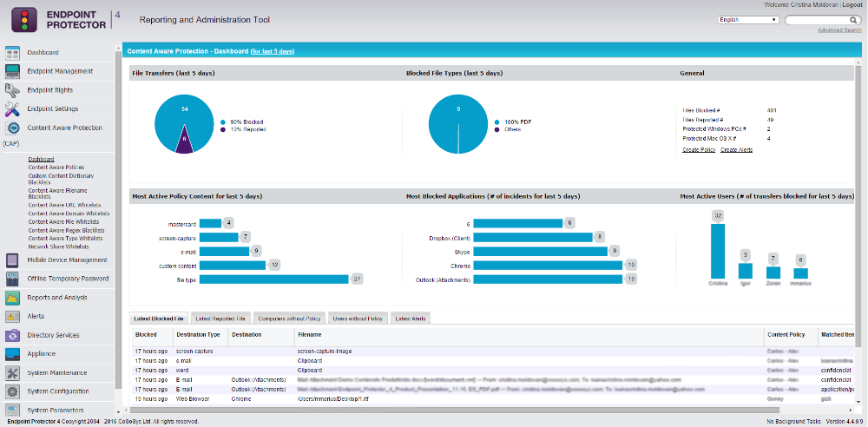Image resolution: width=868 pixels, height=427 pixels.
Task: Switch to Computers without Policy tab
Action: (290, 319)
